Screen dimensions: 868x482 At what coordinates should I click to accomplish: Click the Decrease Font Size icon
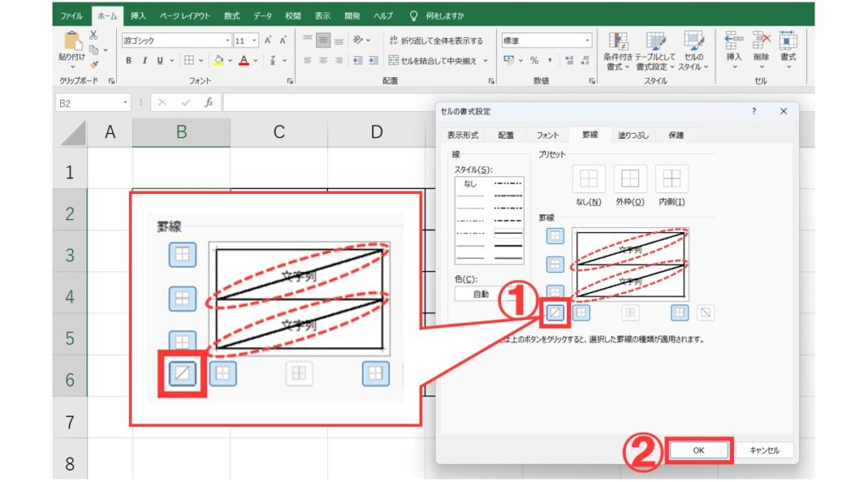coord(283,41)
